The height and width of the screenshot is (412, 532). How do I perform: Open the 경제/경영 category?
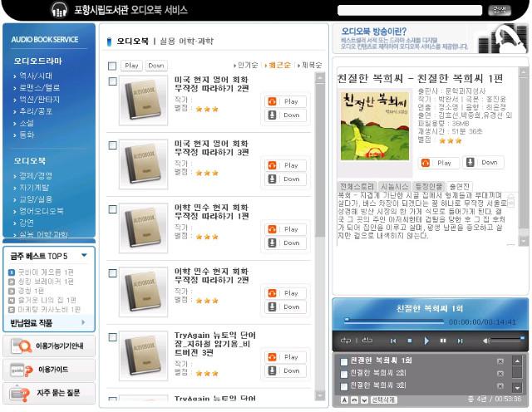[x=36, y=175]
